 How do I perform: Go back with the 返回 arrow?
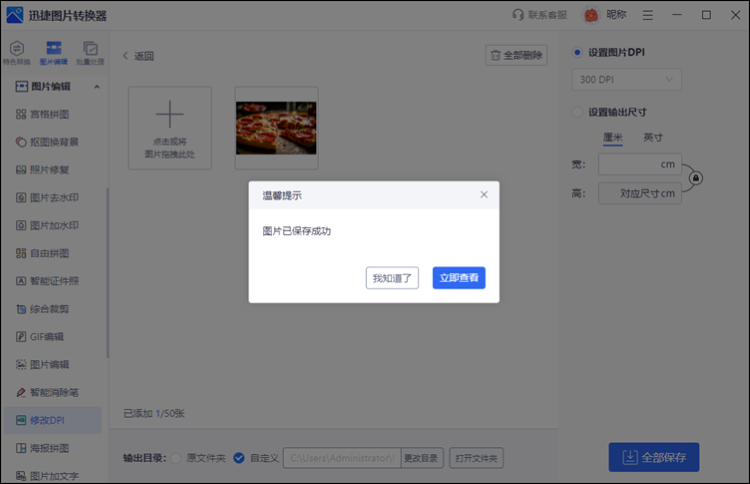coord(126,56)
